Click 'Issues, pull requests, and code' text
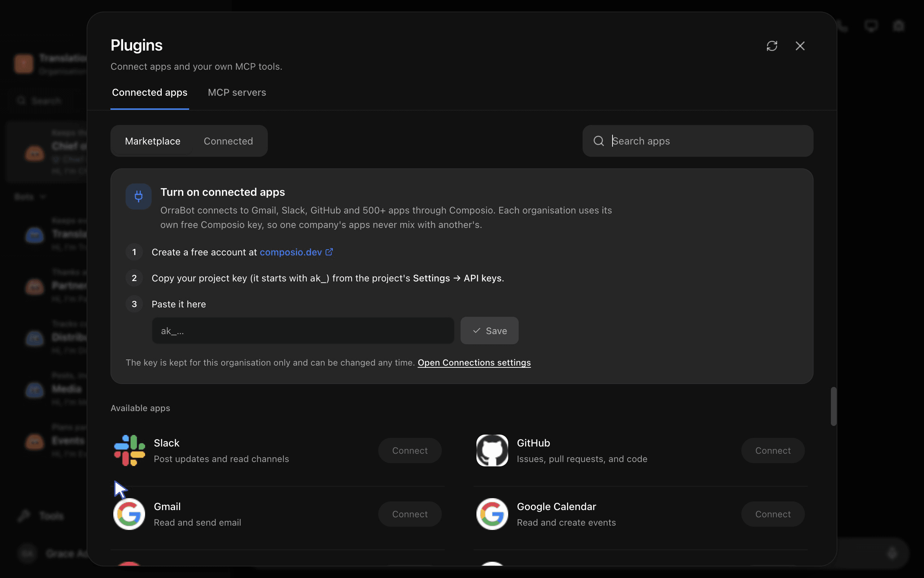The height and width of the screenshot is (578, 924). coord(582,459)
